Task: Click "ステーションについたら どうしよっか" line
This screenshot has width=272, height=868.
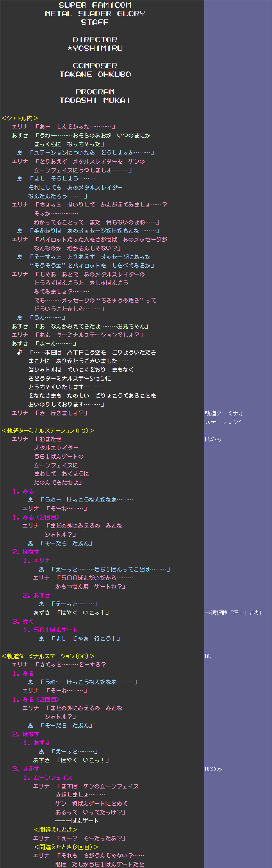Action: point(92,153)
